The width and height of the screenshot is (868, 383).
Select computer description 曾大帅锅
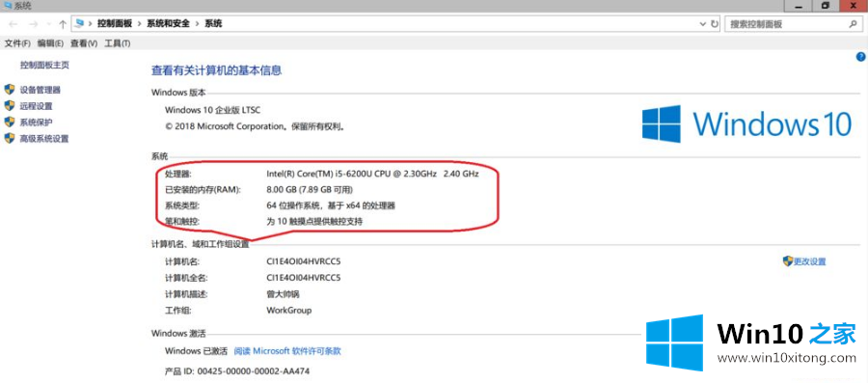[x=283, y=294]
